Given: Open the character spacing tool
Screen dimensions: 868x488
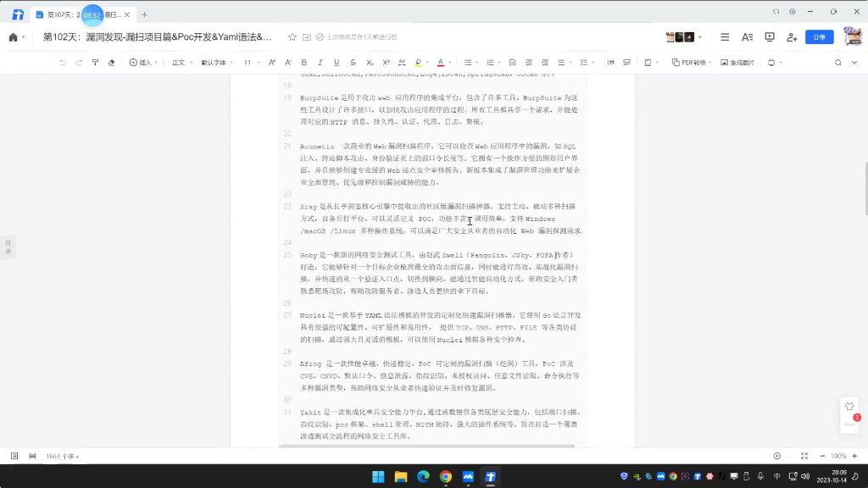Looking at the screenshot, I should 402,63.
